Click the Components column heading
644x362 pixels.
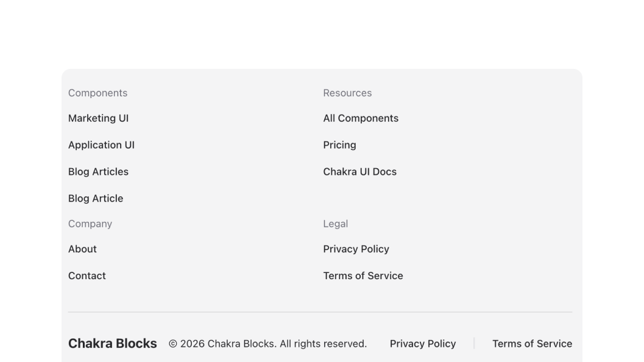[97, 93]
